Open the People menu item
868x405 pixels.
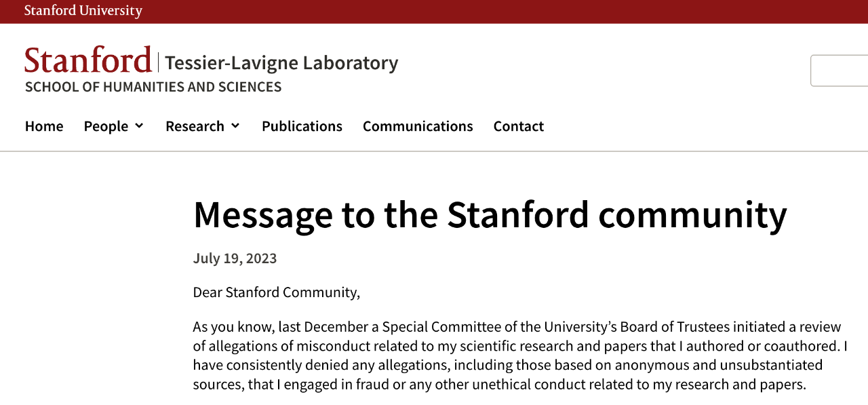pyautogui.click(x=106, y=126)
